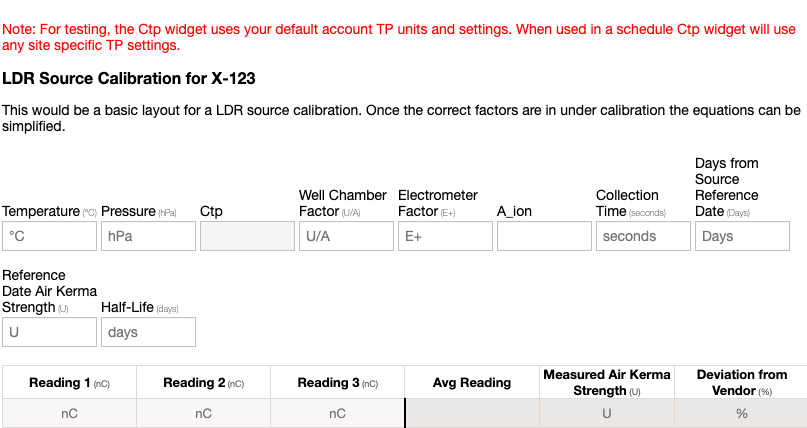Select the Well Chamber Factor input

pos(346,236)
